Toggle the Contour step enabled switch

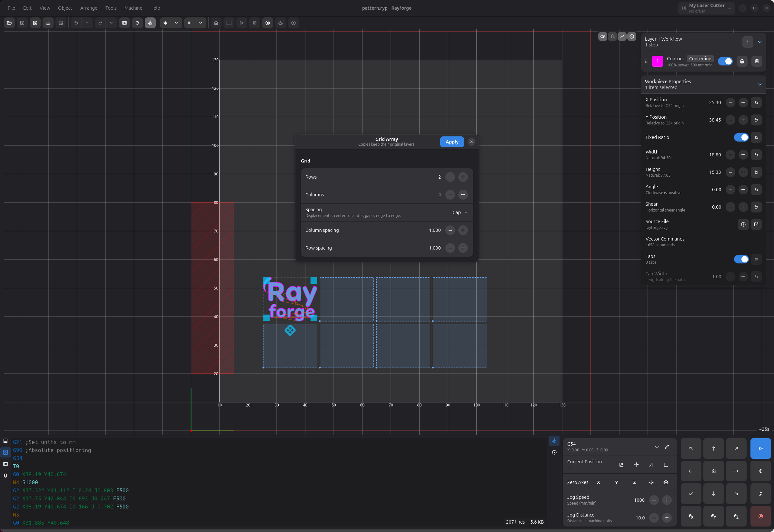click(725, 61)
